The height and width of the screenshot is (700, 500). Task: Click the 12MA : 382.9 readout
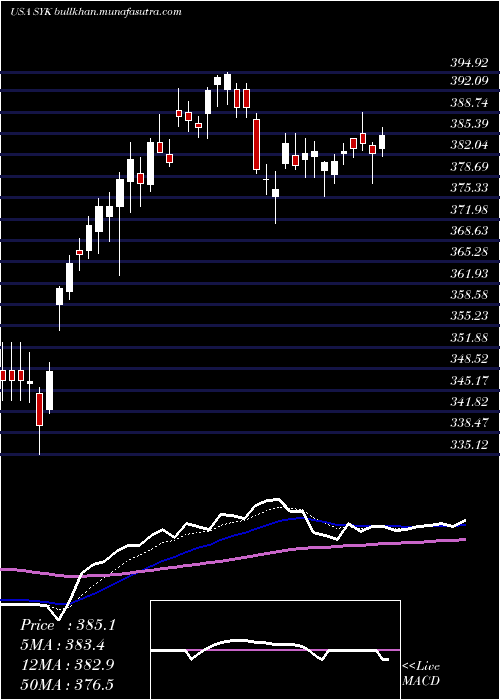(67, 665)
